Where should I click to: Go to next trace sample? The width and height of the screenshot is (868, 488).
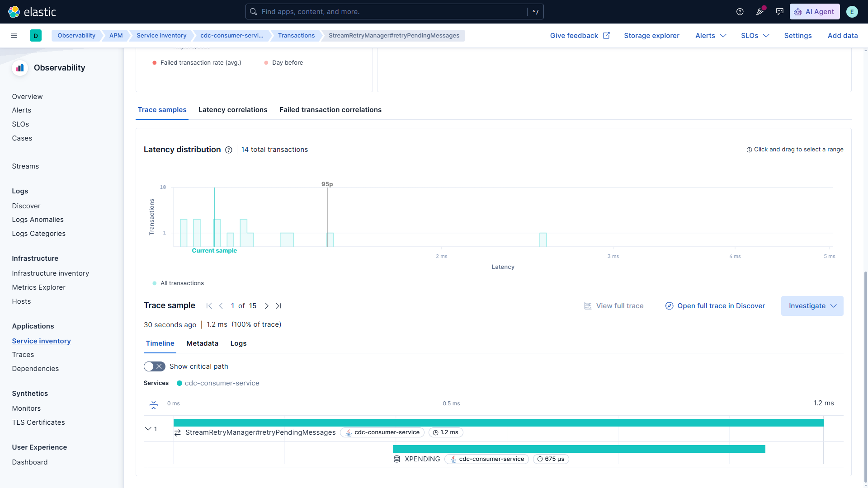click(x=267, y=306)
